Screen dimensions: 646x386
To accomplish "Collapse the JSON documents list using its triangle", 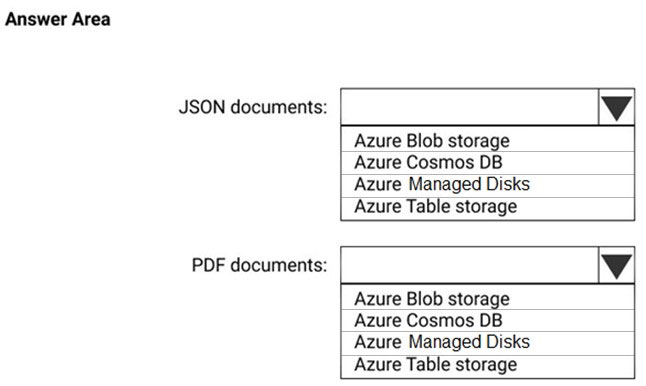I will 616,107.
